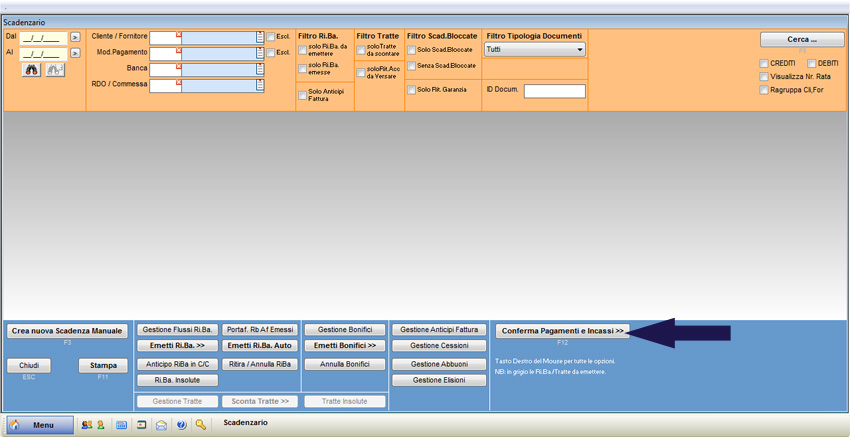The width and height of the screenshot is (850, 437).
Task: Expand Conferma Pagamenti e Incassi >> menu
Action: click(562, 330)
